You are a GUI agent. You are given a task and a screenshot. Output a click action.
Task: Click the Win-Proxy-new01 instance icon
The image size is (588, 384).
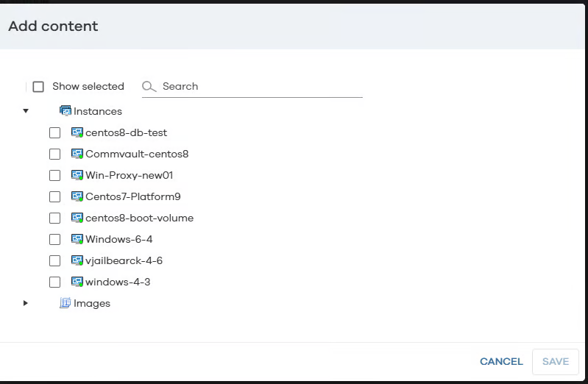click(77, 176)
